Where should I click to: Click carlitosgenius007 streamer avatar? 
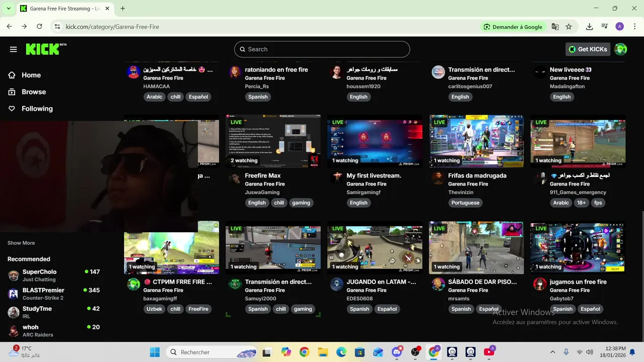[438, 72]
